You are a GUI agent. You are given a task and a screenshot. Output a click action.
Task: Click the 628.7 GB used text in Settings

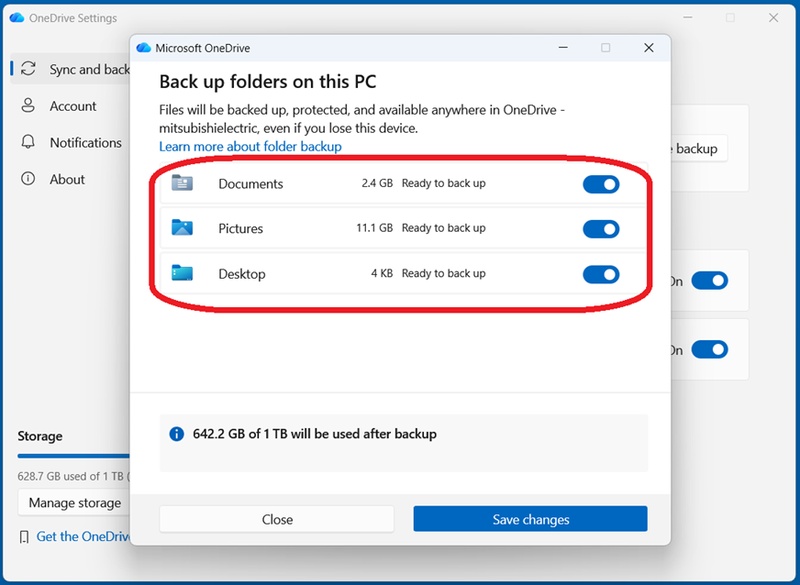(x=73, y=476)
